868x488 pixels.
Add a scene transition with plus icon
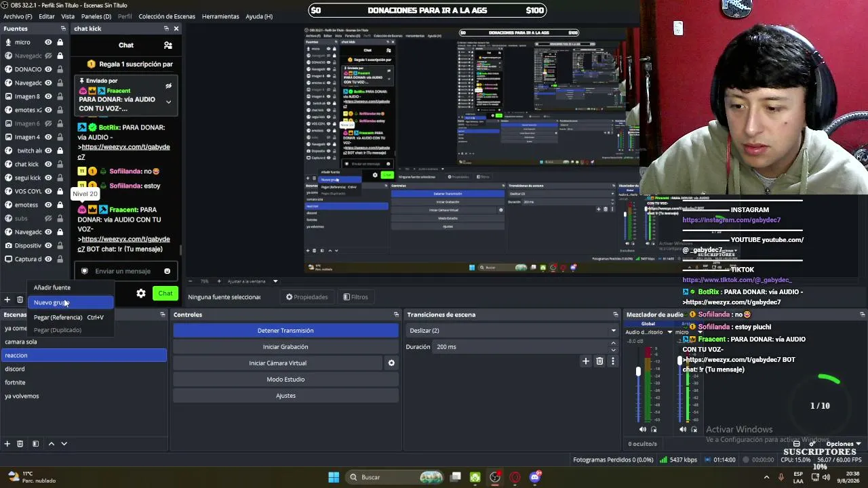[586, 361]
